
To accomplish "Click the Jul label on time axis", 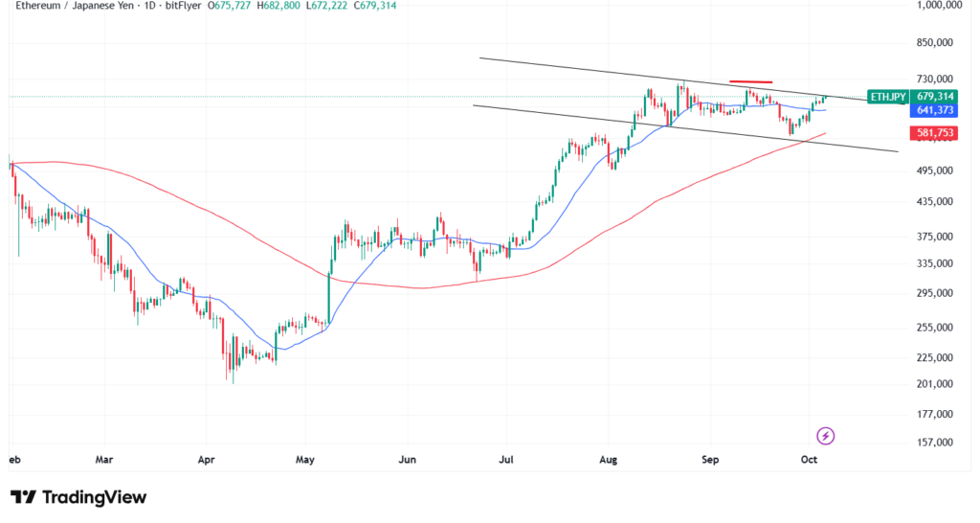I will click(x=506, y=460).
